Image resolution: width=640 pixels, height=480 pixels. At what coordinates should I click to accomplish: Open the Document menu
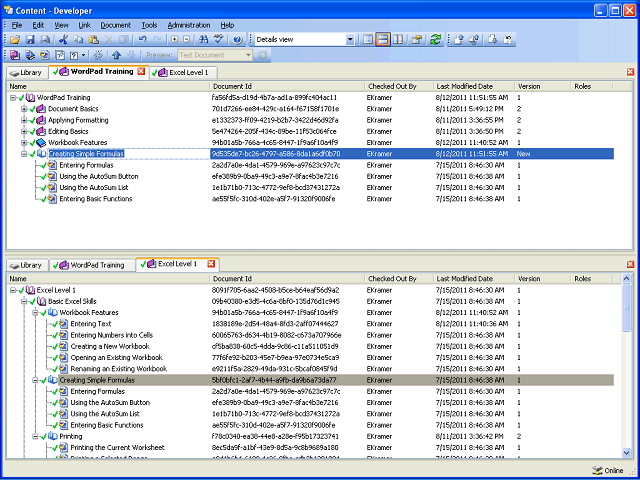click(116, 25)
